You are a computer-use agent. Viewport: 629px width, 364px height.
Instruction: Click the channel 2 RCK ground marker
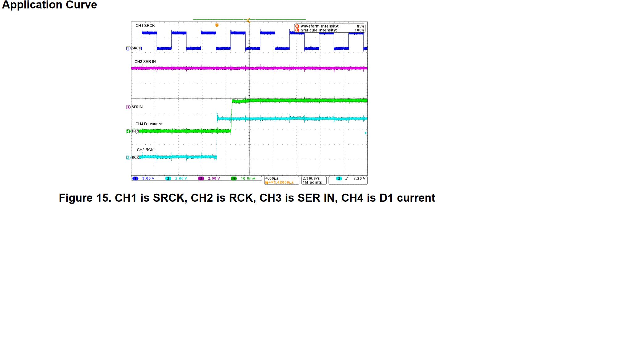pyautogui.click(x=128, y=158)
